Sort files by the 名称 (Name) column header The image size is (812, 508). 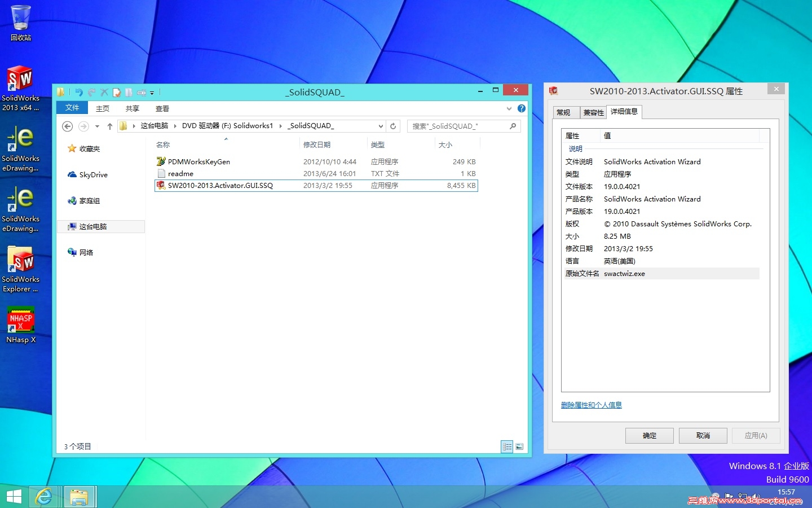point(227,144)
